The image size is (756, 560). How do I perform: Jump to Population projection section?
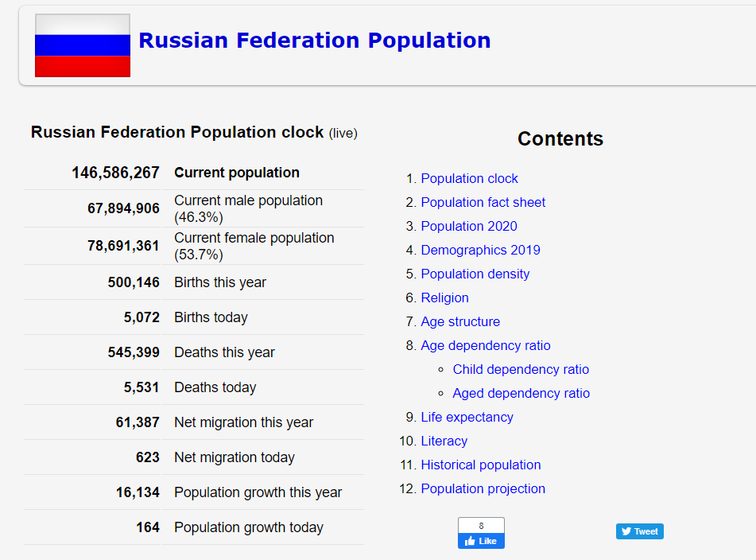click(483, 489)
